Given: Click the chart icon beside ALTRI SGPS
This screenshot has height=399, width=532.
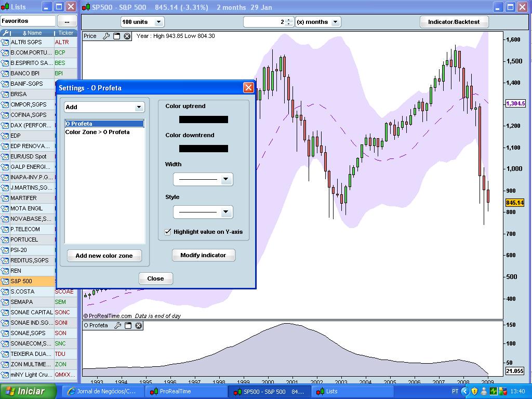Looking at the screenshot, I should click(x=5, y=42).
